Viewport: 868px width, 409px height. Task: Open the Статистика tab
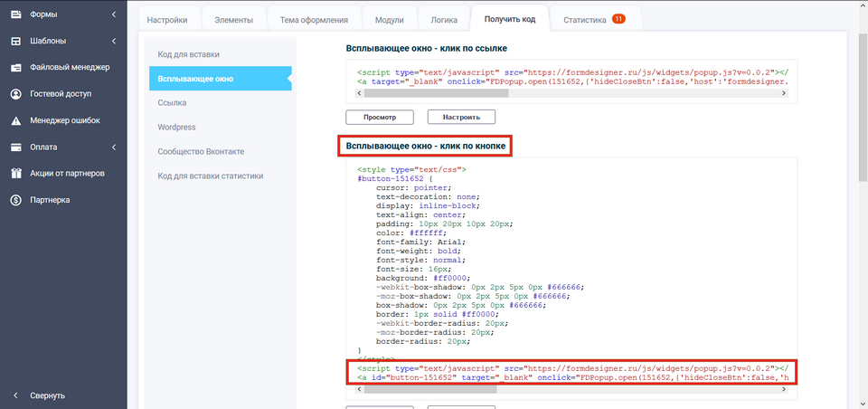tap(592, 19)
